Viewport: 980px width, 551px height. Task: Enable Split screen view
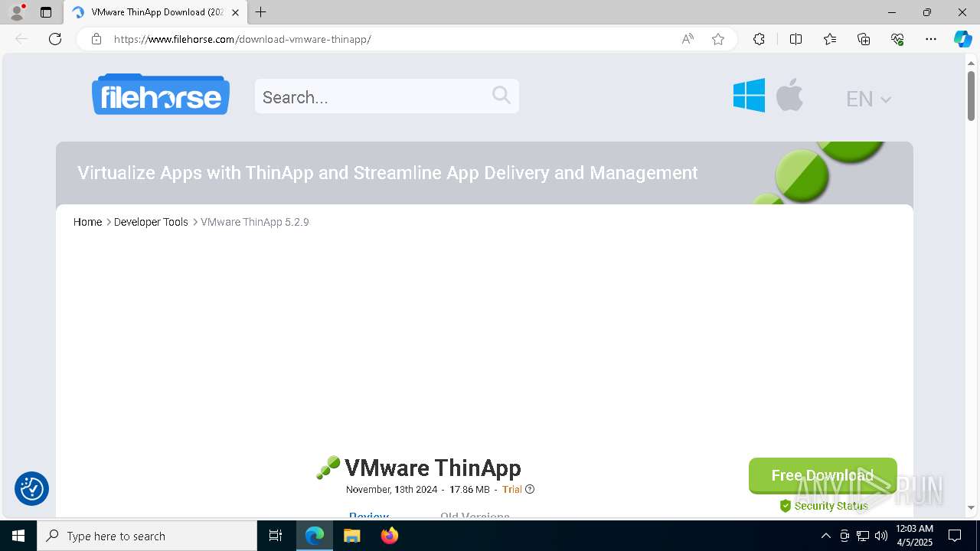tap(795, 39)
